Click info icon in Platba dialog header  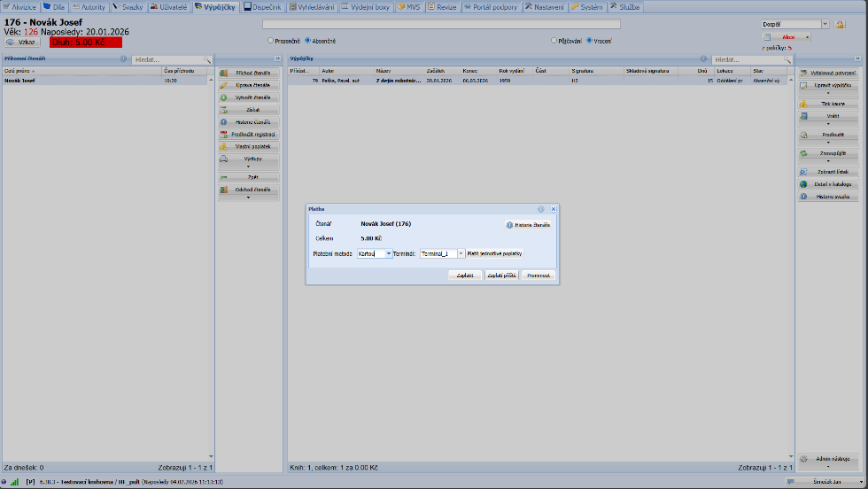[x=540, y=209]
